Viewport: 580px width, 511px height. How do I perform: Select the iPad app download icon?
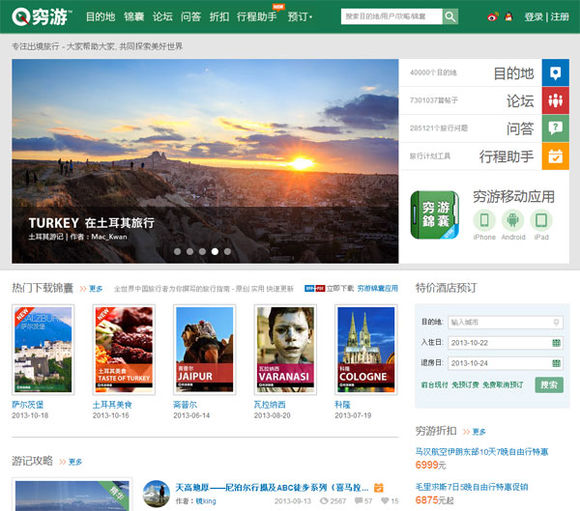541,220
